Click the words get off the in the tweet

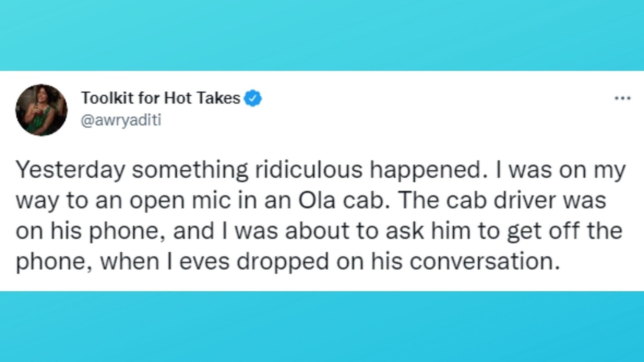(565, 231)
